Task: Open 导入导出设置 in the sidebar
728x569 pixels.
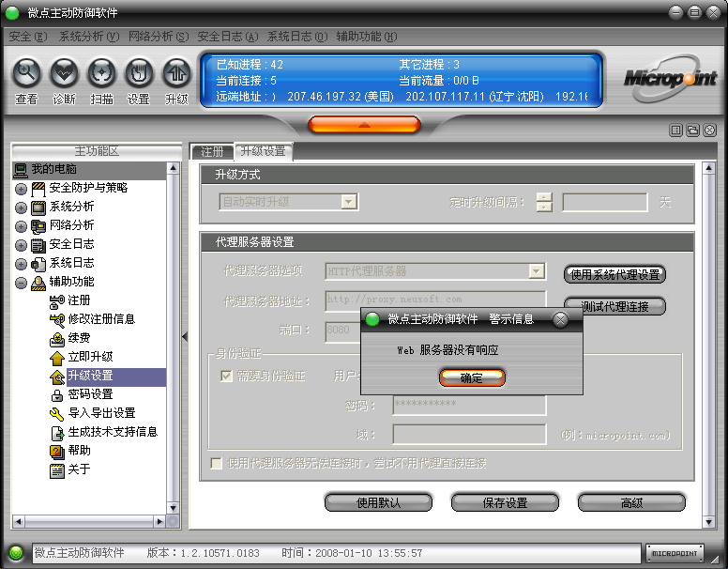Action: tap(101, 413)
